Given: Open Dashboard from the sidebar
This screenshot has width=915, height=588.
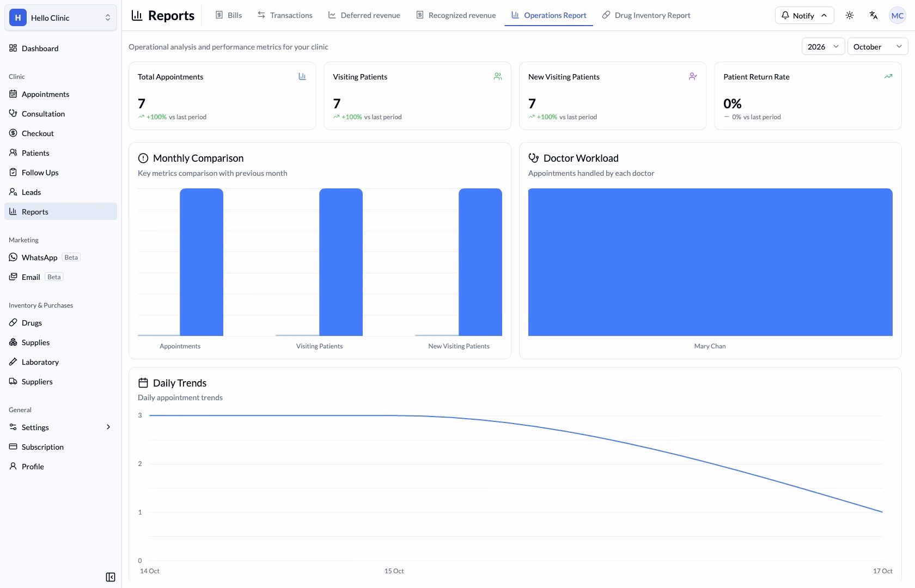Looking at the screenshot, I should pyautogui.click(x=60, y=48).
